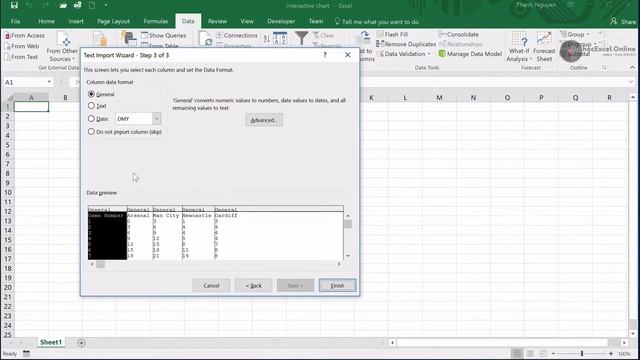The image size is (640, 360).
Task: Open Outline group dialog launcher
Action: pos(604,68)
